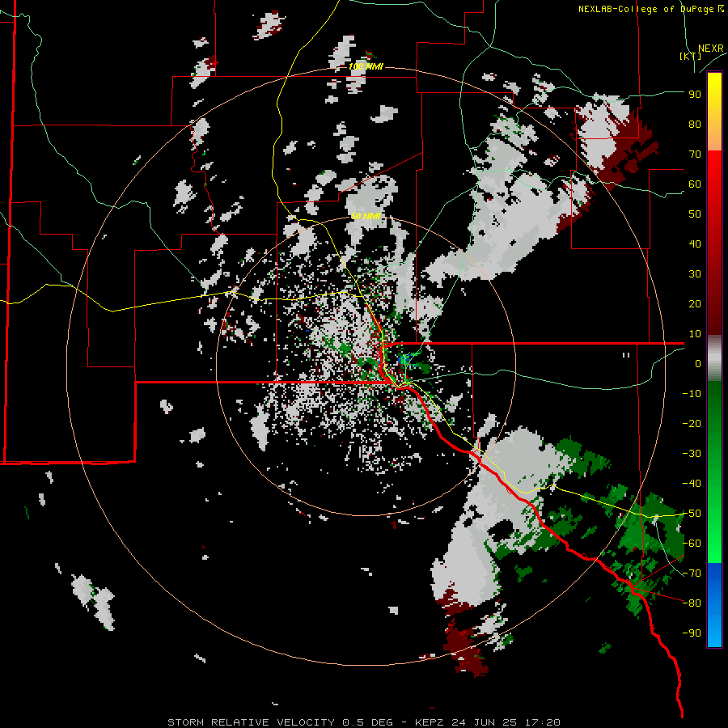Select the -40 value on velocity scale
The height and width of the screenshot is (728, 728).
[x=692, y=484]
